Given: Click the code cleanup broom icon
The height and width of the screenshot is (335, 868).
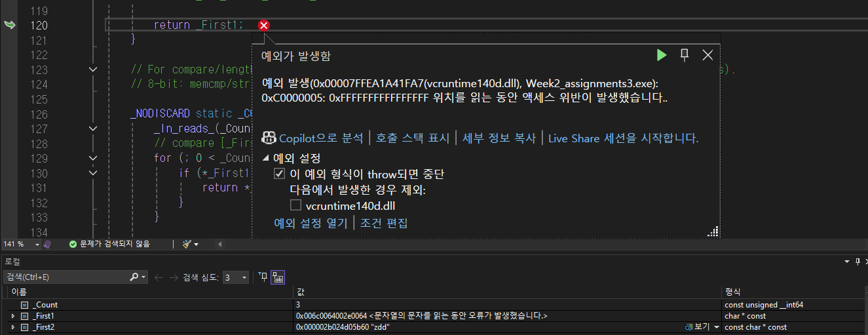Looking at the screenshot, I should point(187,244).
